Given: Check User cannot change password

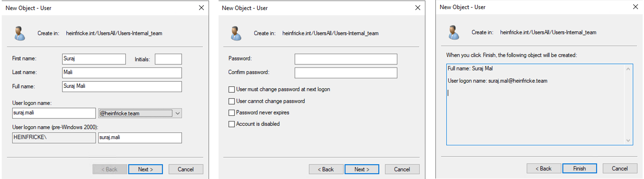Looking at the screenshot, I should tap(232, 101).
